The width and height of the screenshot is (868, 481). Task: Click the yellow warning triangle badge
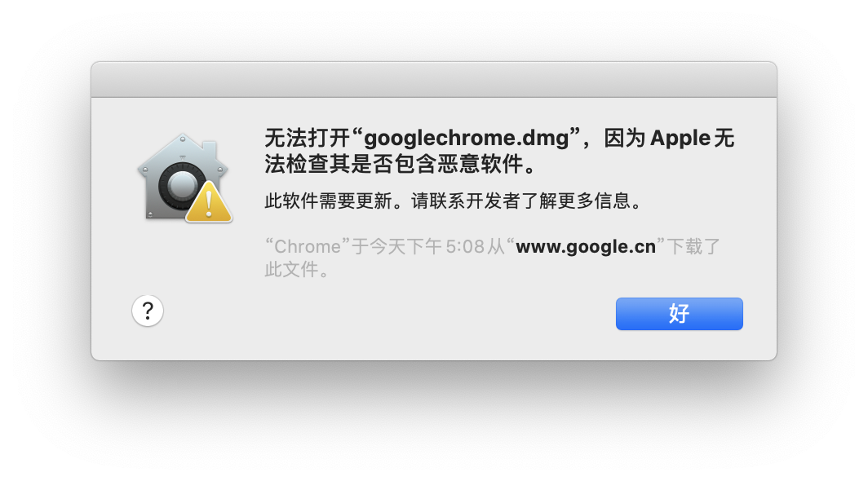click(x=209, y=202)
